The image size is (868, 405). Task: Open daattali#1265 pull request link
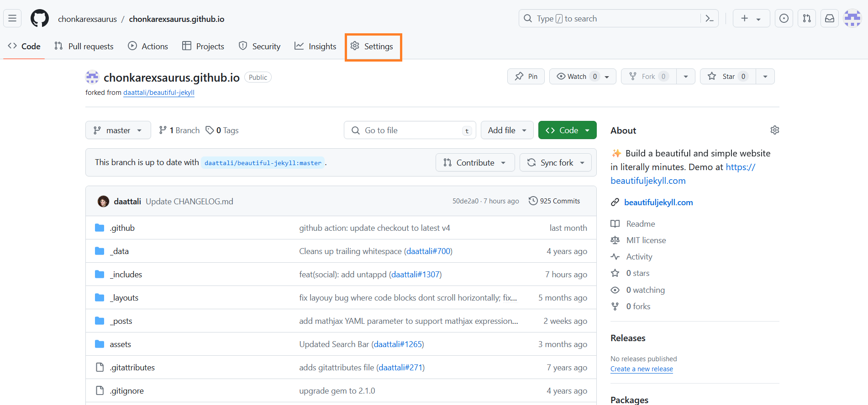pos(398,344)
